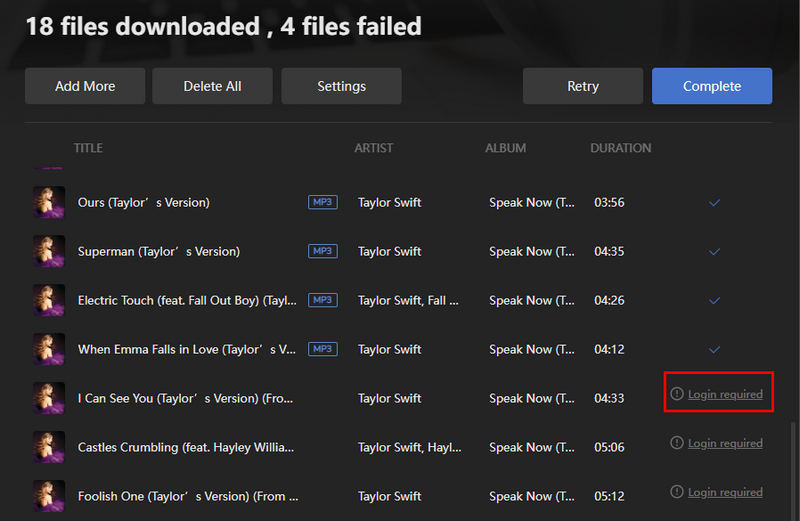Click the Add More button
Viewport: 800px width, 521px height.
pos(85,86)
